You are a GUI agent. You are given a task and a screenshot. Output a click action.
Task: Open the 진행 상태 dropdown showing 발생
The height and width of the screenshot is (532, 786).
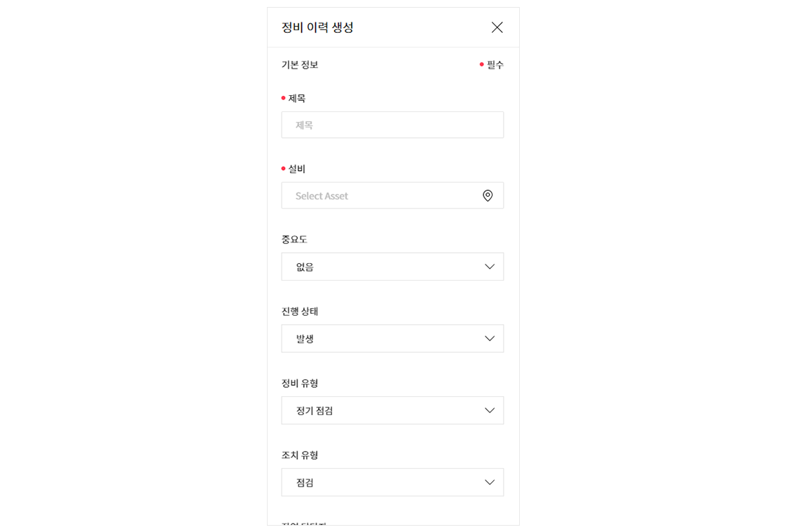point(392,339)
